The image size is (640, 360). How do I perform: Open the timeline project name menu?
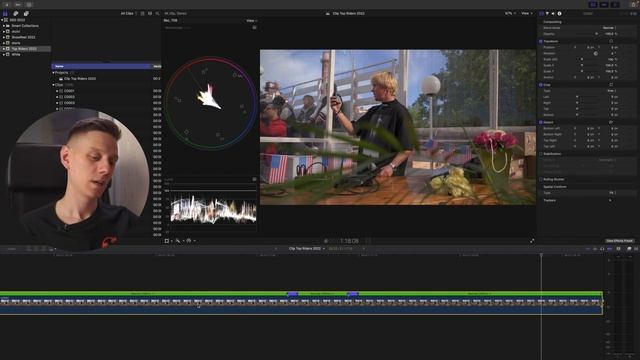pyautogui.click(x=307, y=249)
